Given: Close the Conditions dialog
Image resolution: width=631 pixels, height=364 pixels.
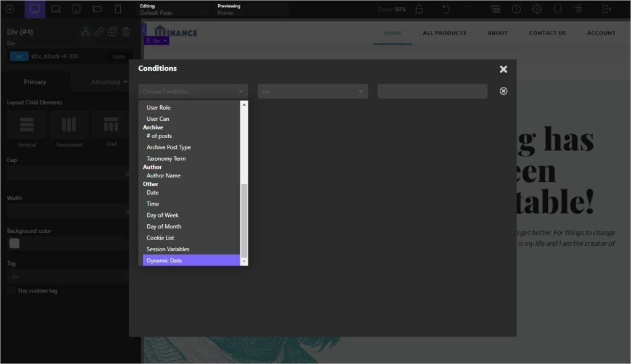Looking at the screenshot, I should (x=503, y=69).
